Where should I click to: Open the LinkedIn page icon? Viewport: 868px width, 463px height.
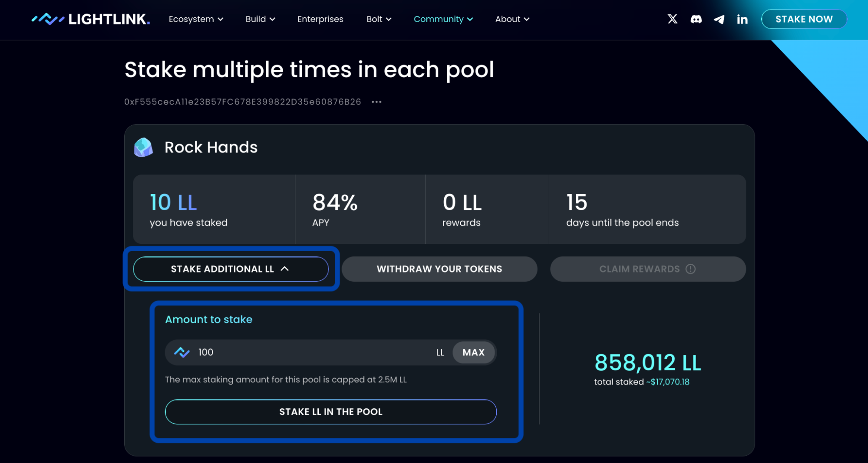[x=743, y=19]
